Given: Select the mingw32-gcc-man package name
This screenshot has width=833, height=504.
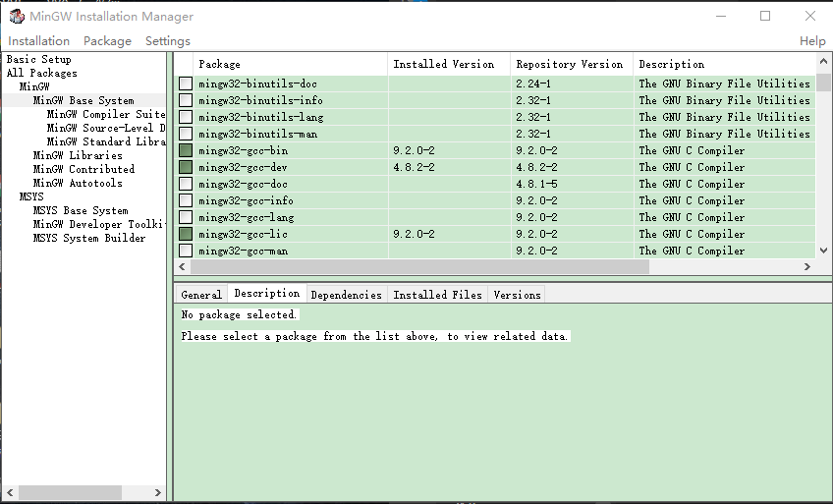Looking at the screenshot, I should 244,251.
